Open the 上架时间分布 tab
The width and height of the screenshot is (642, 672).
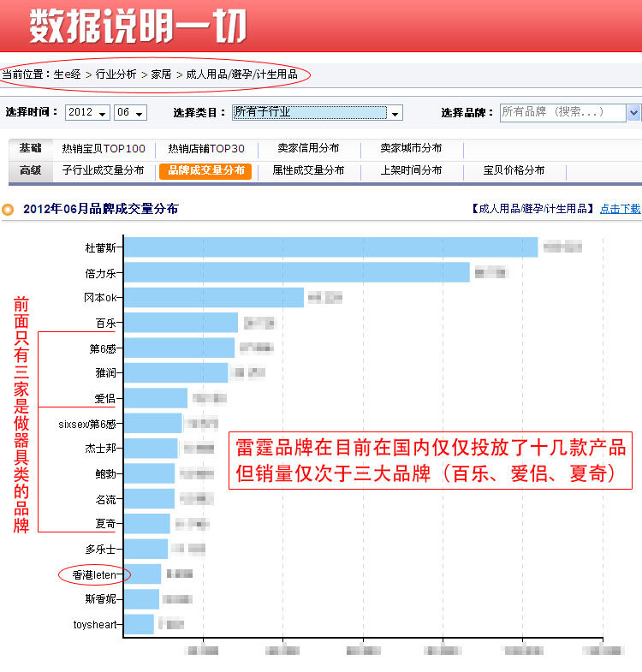[x=412, y=171]
